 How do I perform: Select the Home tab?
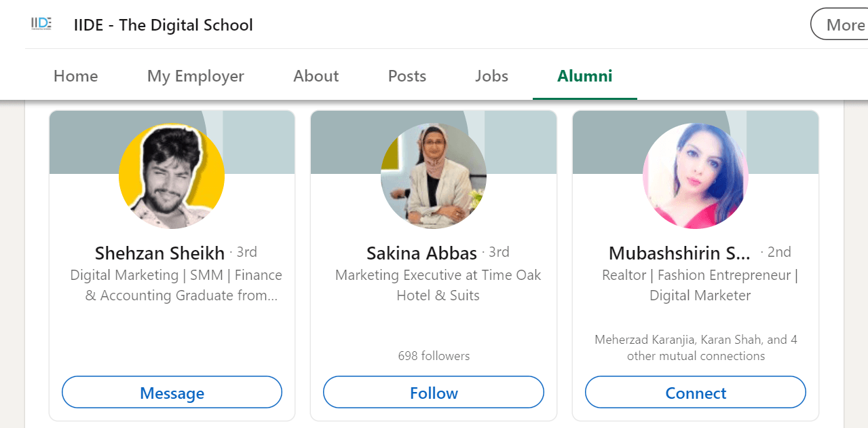pyautogui.click(x=75, y=76)
